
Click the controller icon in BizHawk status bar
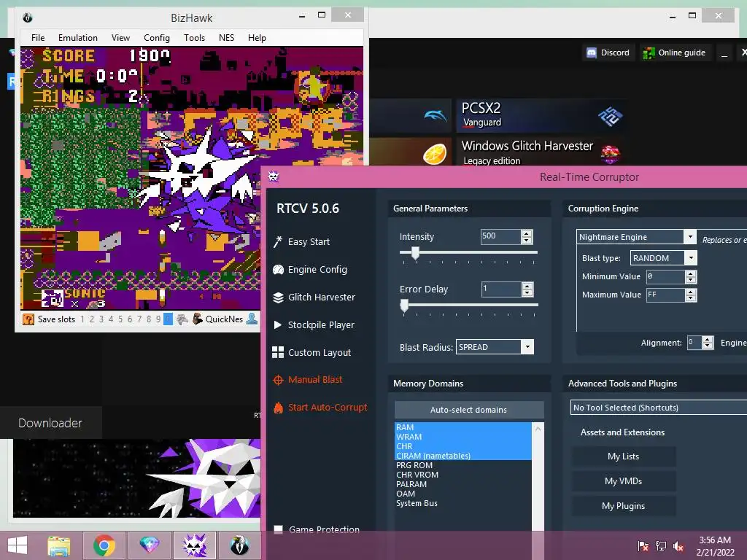(182, 319)
